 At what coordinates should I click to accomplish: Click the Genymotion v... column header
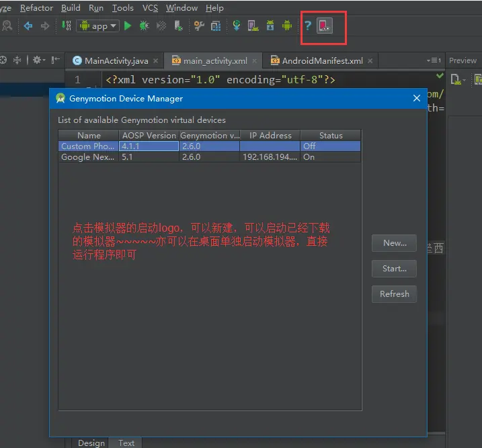click(209, 136)
